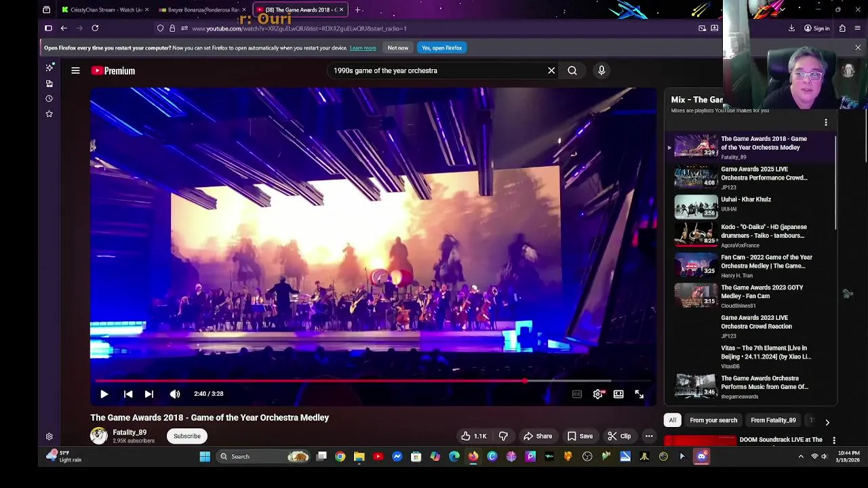This screenshot has height=488, width=868.
Task: Play The Game Awards 2023 GOTY Medley
Action: (751, 296)
